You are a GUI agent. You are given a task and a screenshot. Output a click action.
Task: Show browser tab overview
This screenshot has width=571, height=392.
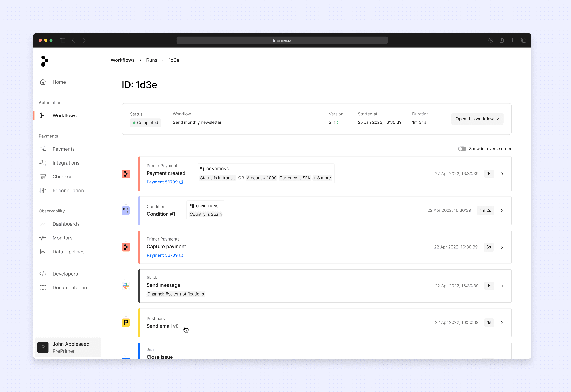pos(523,40)
